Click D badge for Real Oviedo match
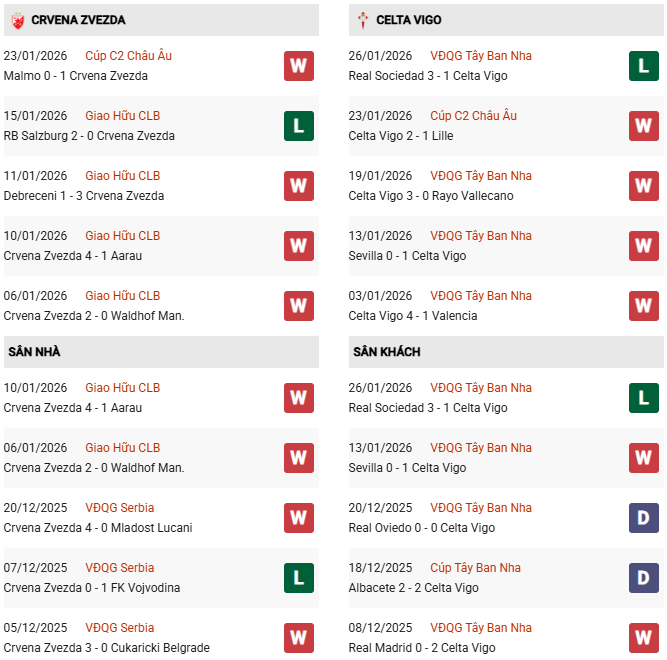The height and width of the screenshot is (660, 667). (643, 518)
